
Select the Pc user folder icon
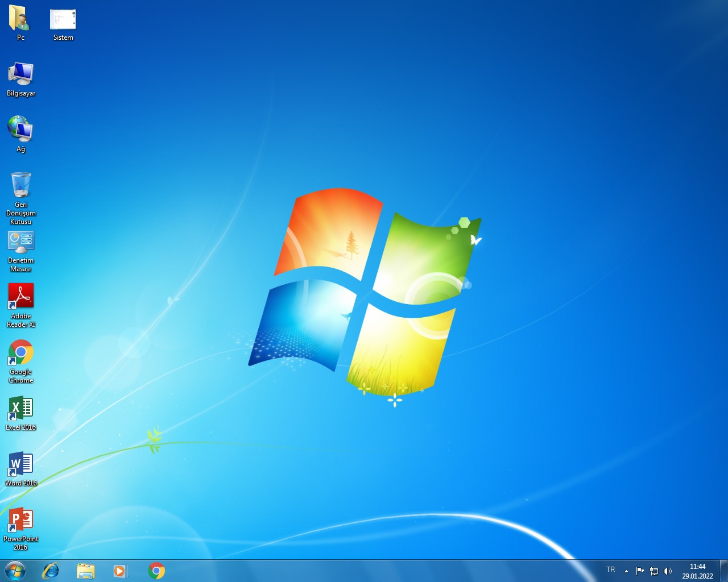click(x=20, y=23)
